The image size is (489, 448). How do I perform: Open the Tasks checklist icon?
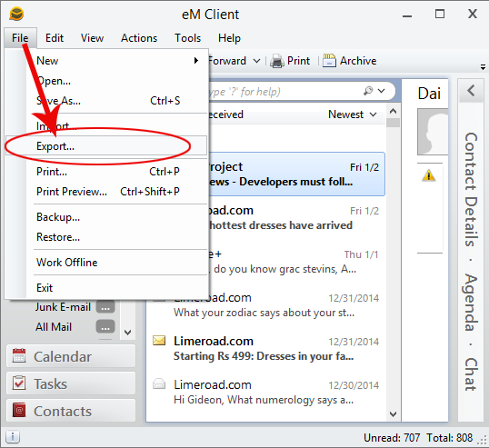click(x=19, y=383)
